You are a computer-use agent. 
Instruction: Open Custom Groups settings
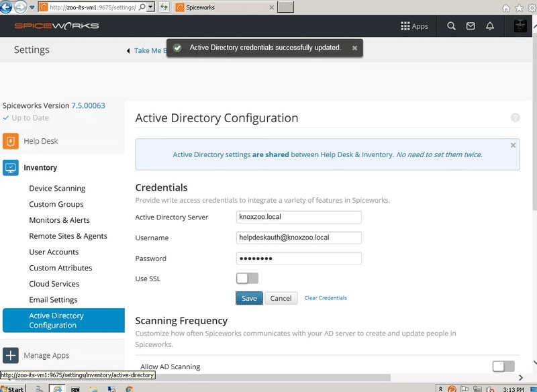tap(56, 204)
